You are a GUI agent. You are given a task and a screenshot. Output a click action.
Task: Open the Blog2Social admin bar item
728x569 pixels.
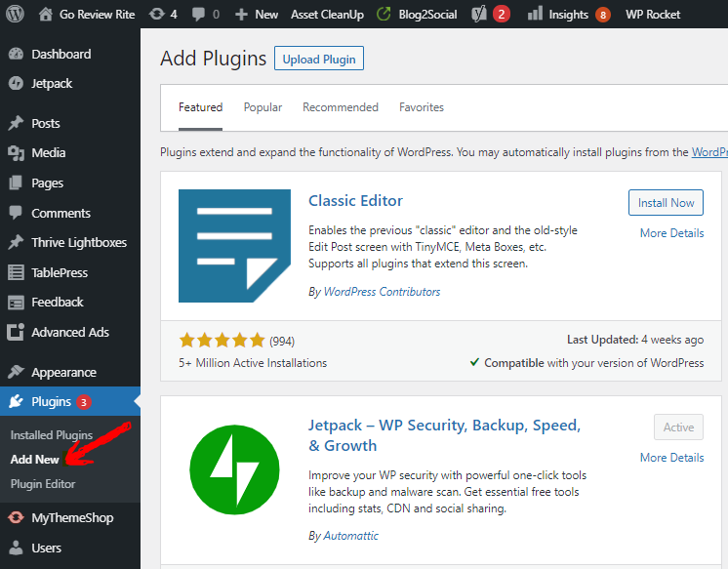[x=427, y=15]
